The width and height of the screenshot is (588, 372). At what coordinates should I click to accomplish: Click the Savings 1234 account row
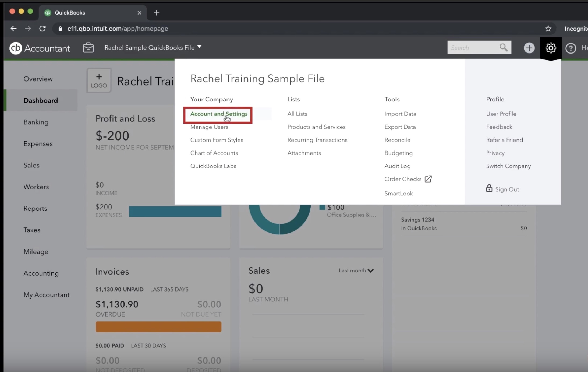464,224
